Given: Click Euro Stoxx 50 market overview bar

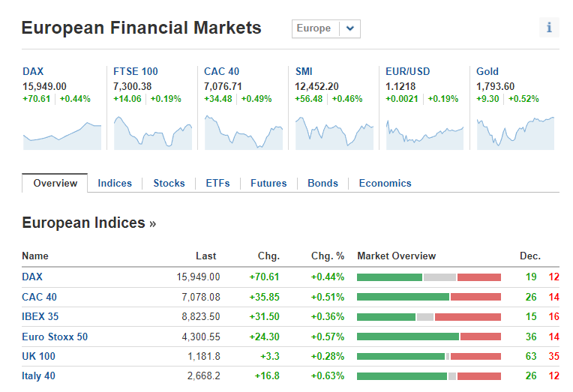Looking at the screenshot, I should (x=429, y=337).
